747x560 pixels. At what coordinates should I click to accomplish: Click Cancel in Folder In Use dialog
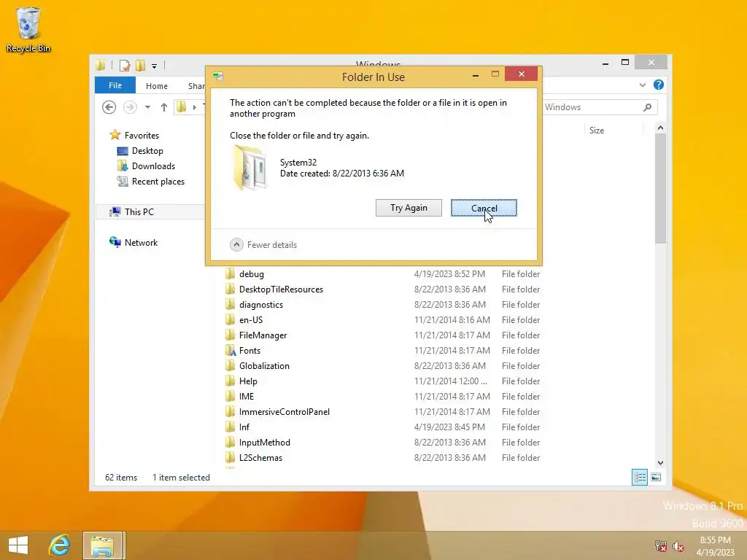[x=484, y=208]
